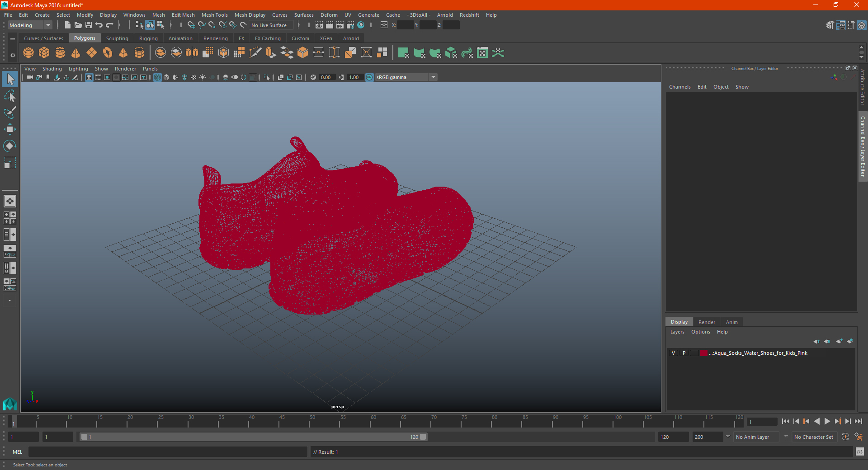
Task: Create a polygon pyramid from the shelf
Action: [123, 53]
